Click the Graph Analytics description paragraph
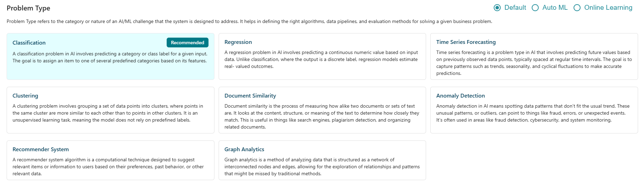The height and width of the screenshot is (185, 644). [x=321, y=167]
